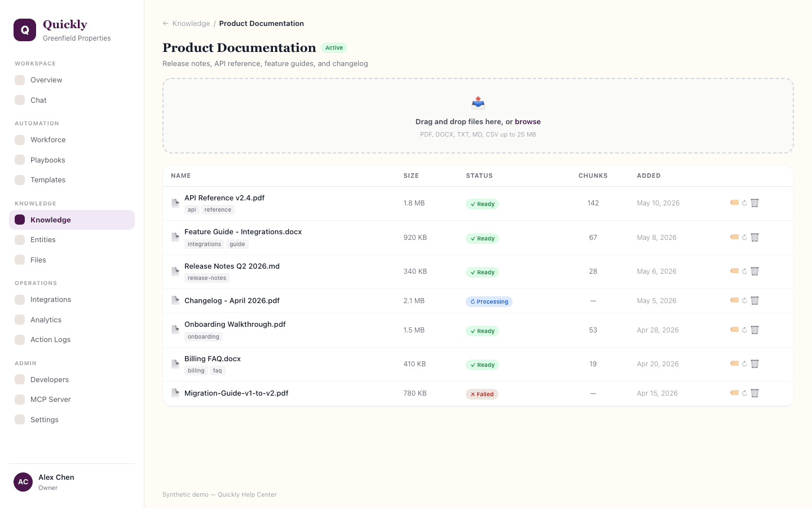Click the Alex Chen account name
This screenshot has width=812, height=508.
(56, 478)
